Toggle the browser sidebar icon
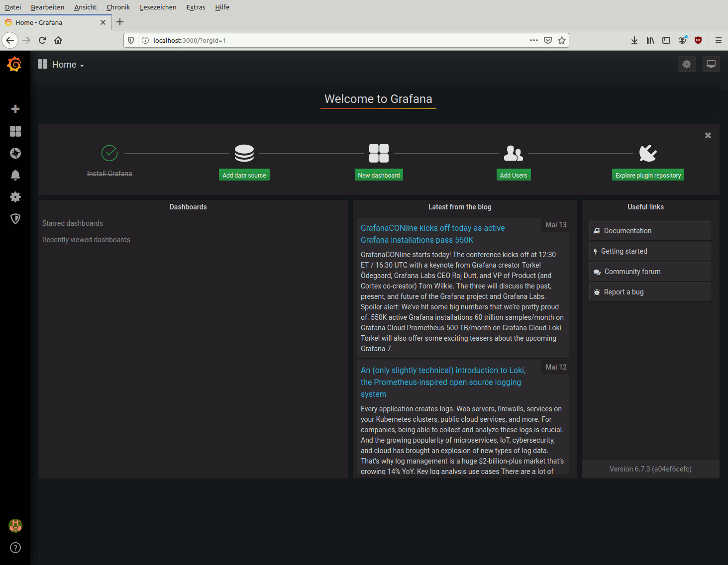 tap(666, 40)
